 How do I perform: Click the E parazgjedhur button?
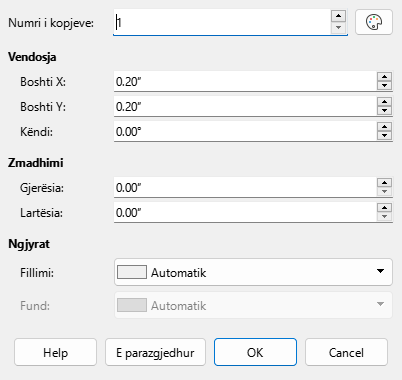pyautogui.click(x=155, y=352)
